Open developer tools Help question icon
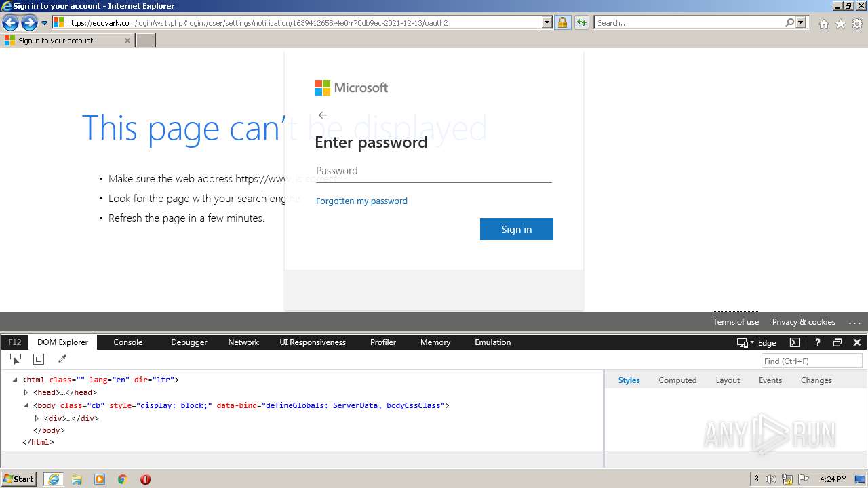This screenshot has width=868, height=488. 818,342
